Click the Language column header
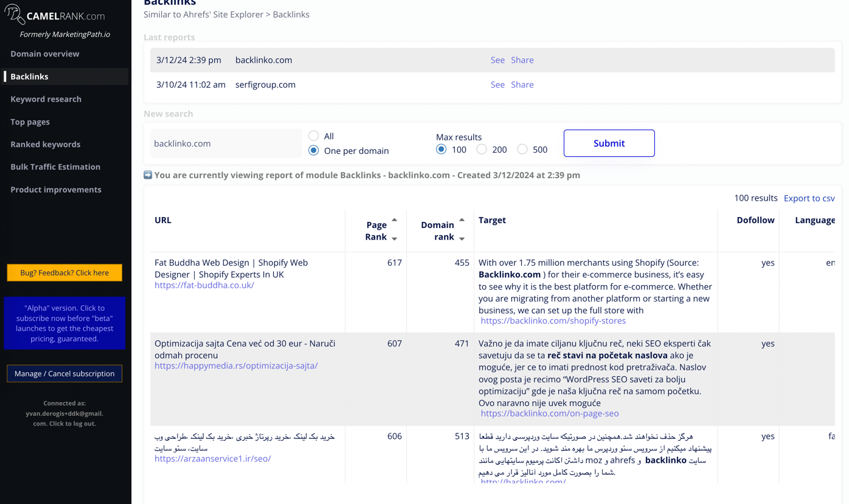The height and width of the screenshot is (504, 849). pos(815,220)
